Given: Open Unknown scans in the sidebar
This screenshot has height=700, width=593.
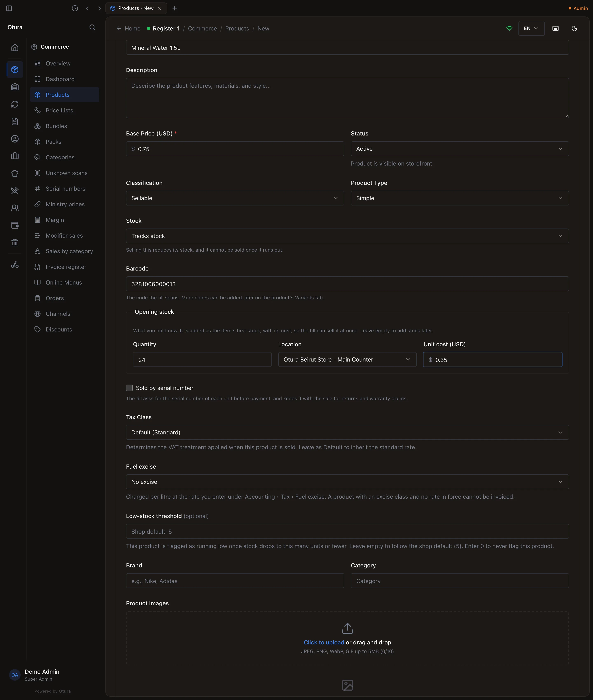Looking at the screenshot, I should pyautogui.click(x=64, y=173).
